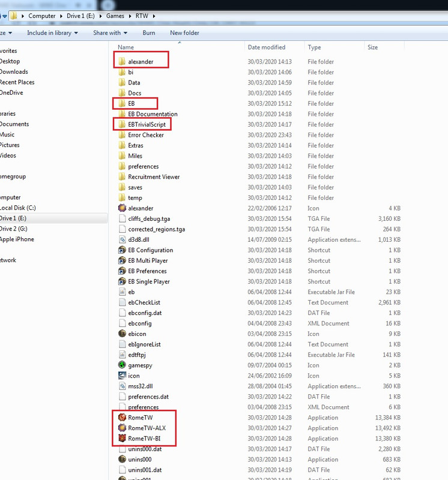
Task: Expand the arrow after Drive 1 (E:) breadcrumb
Action: [100, 16]
